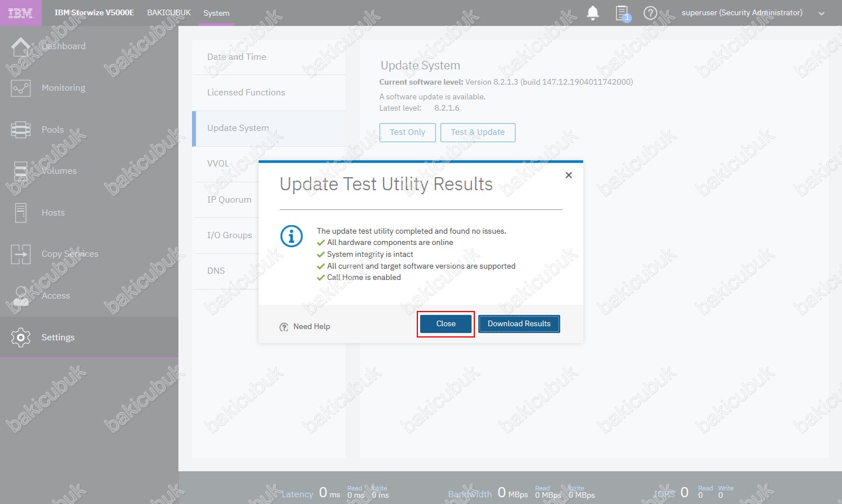Viewport: 842px width, 504px height.
Task: Click the Bandwidth performance label
Action: pyautogui.click(x=470, y=494)
